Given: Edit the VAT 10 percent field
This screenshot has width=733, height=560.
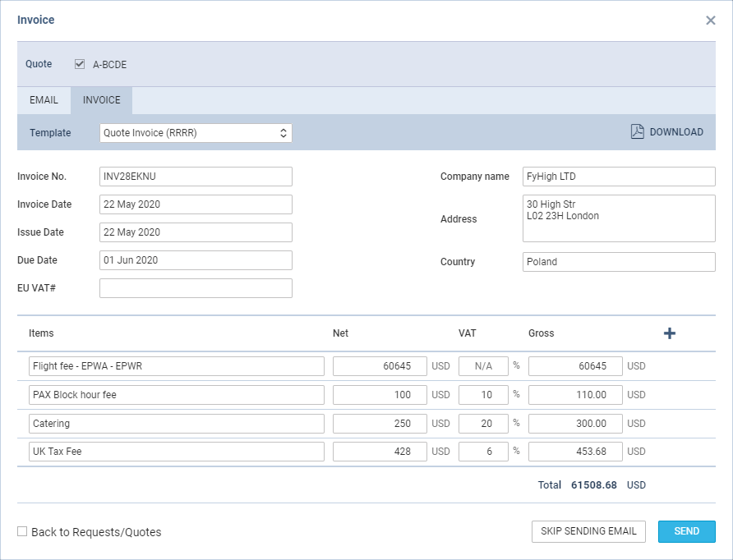Looking at the screenshot, I should point(483,395).
